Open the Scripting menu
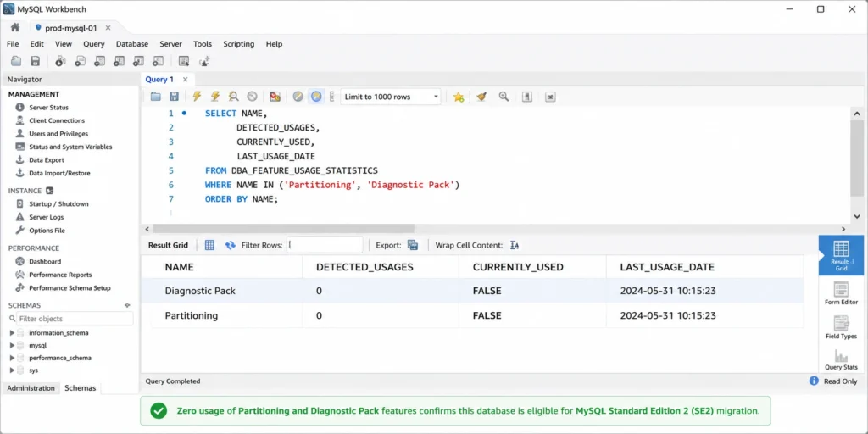This screenshot has height=434, width=868. click(x=238, y=44)
